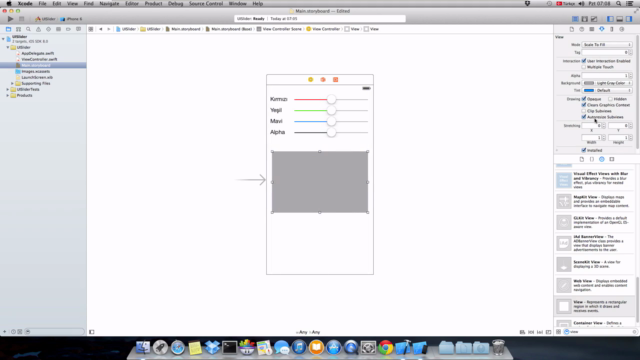
Task: Toggle the document outline button
Action: 92,332
